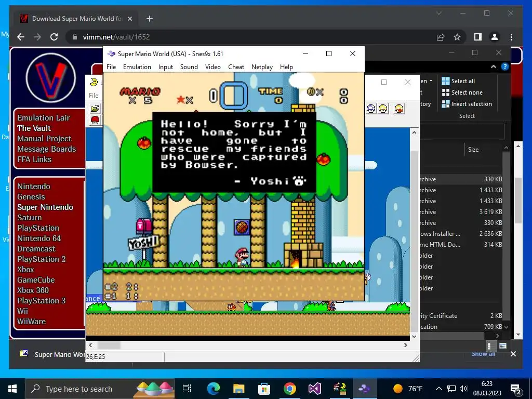Screen dimensions: 532x399
Task: Click the yellow mushroom toolbar icon in Lunar Magic
Action: [383, 109]
